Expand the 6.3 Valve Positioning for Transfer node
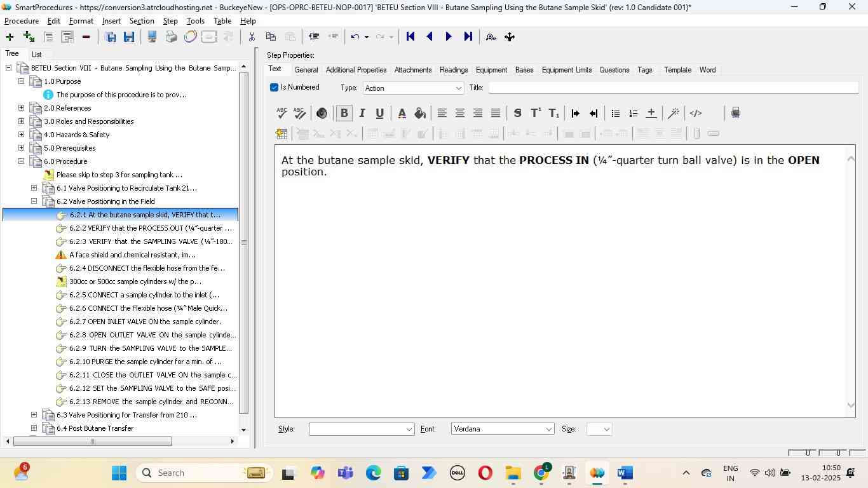 click(34, 415)
